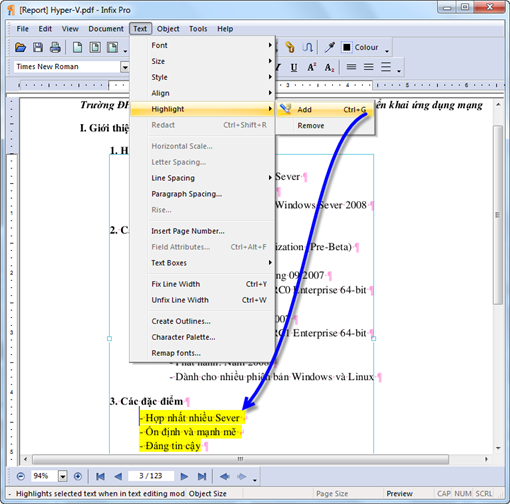Apply superscript formatting
The image size is (510, 504).
coord(311,68)
